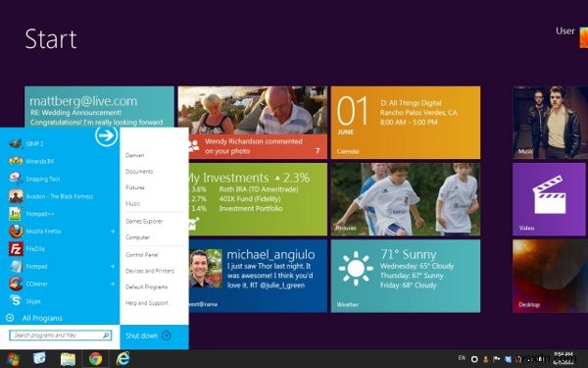Click the Shut down button
The height and width of the screenshot is (368, 588).
141,336
